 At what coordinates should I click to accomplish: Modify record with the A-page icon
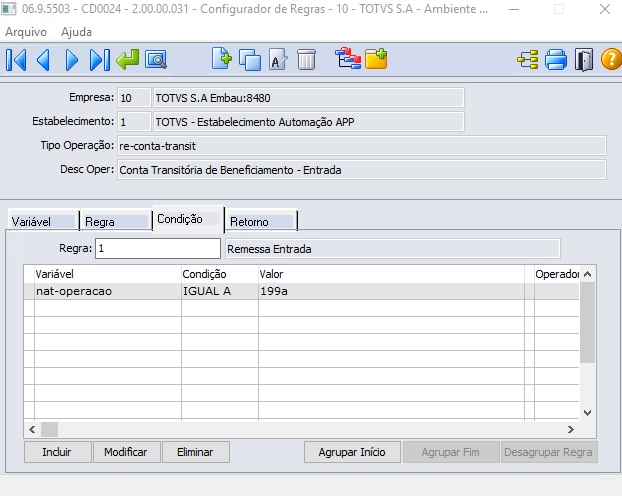click(278, 60)
